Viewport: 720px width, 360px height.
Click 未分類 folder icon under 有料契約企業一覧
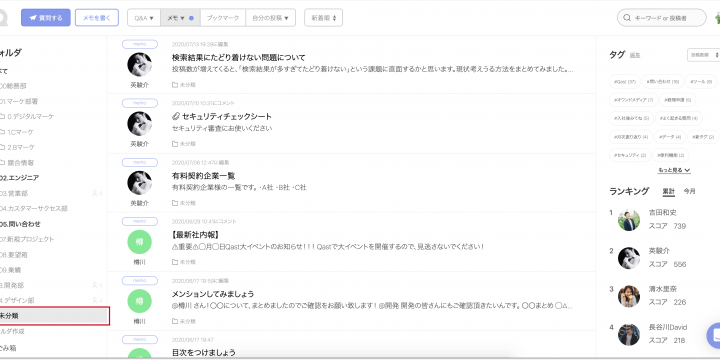[x=175, y=203]
